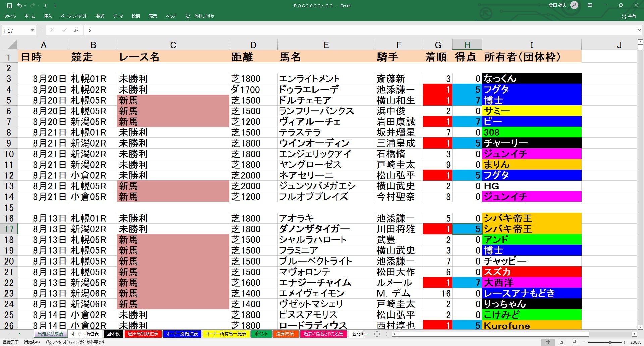Switch to the 数式 tab
Screen dimensions: 644x346
tap(100, 16)
